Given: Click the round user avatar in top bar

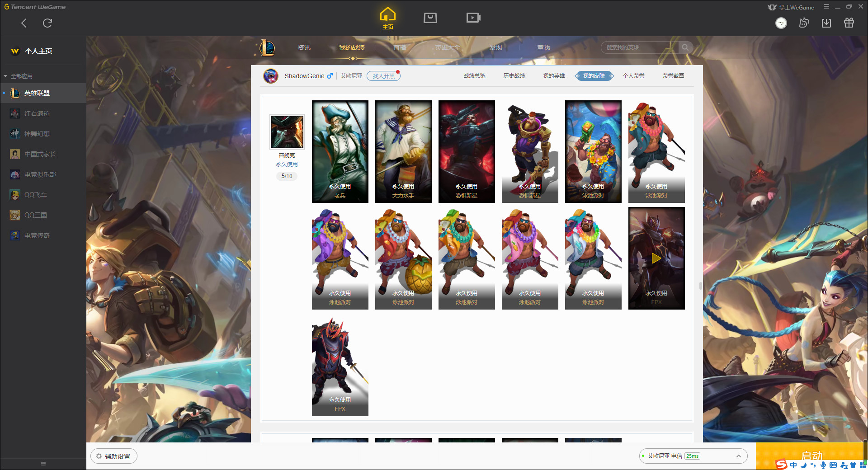Looking at the screenshot, I should click(781, 23).
